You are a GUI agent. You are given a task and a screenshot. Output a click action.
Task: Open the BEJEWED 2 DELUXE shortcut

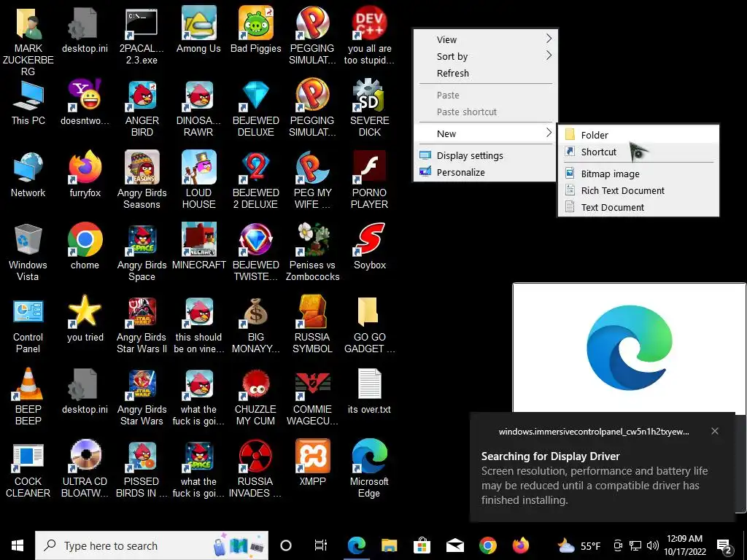pyautogui.click(x=256, y=180)
